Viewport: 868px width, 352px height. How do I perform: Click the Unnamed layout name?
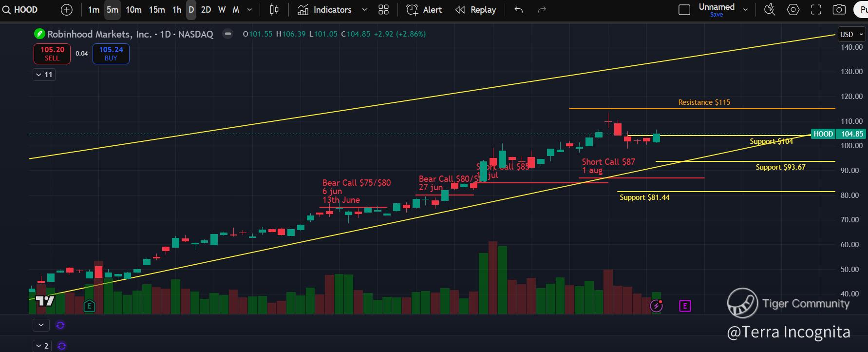click(717, 7)
